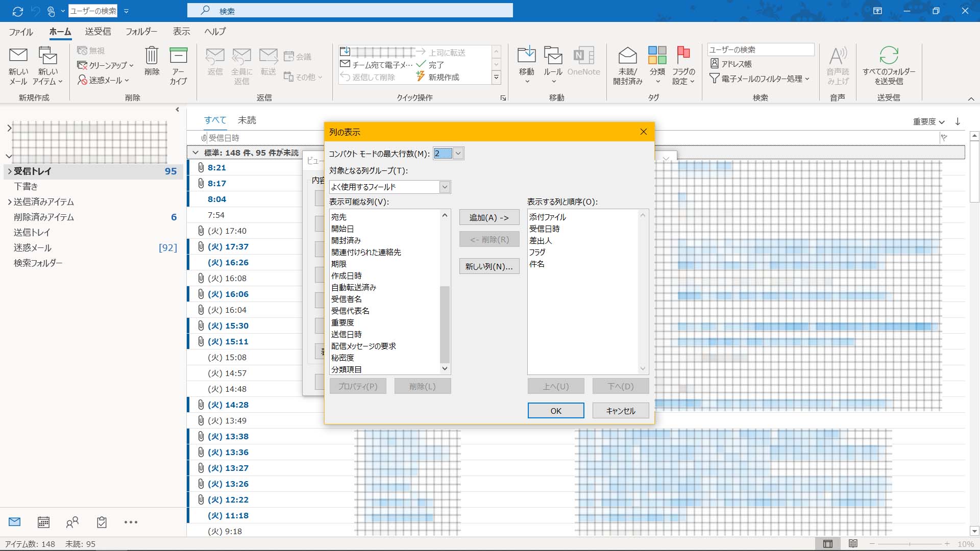Click the ユーザーの検索 field in ribbon
Image resolution: width=980 pixels, height=551 pixels.
click(761, 49)
